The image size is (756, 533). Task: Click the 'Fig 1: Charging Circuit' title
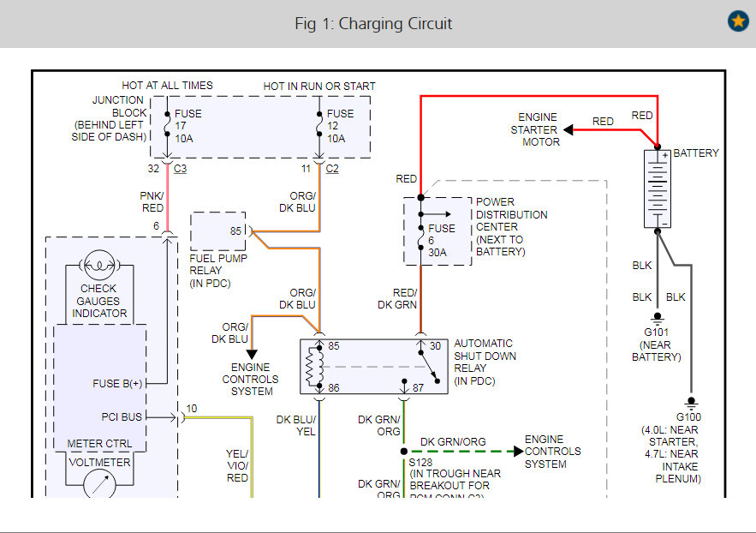[373, 24]
